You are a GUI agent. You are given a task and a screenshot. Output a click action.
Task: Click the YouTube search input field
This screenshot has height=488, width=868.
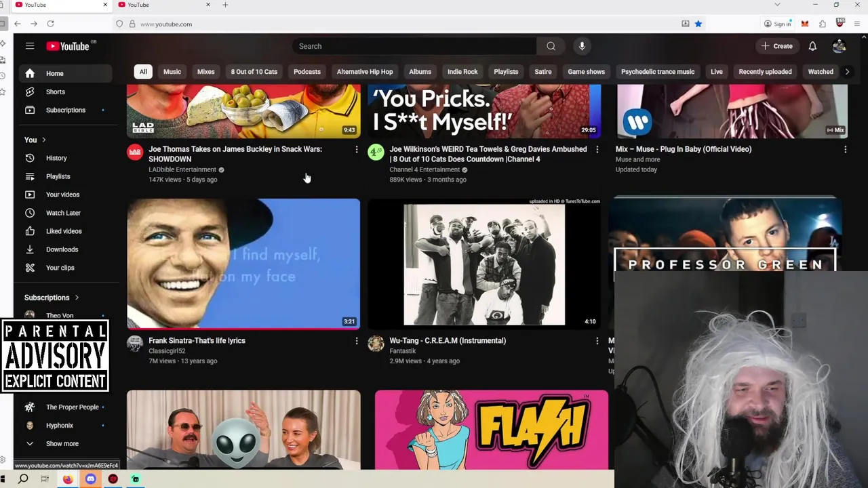(415, 46)
